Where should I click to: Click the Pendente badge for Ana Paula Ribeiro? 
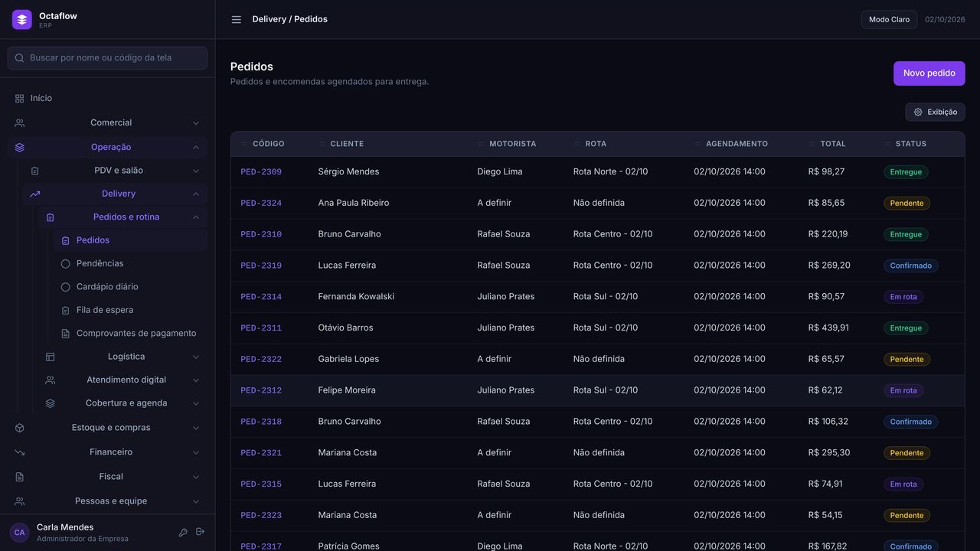tap(906, 204)
